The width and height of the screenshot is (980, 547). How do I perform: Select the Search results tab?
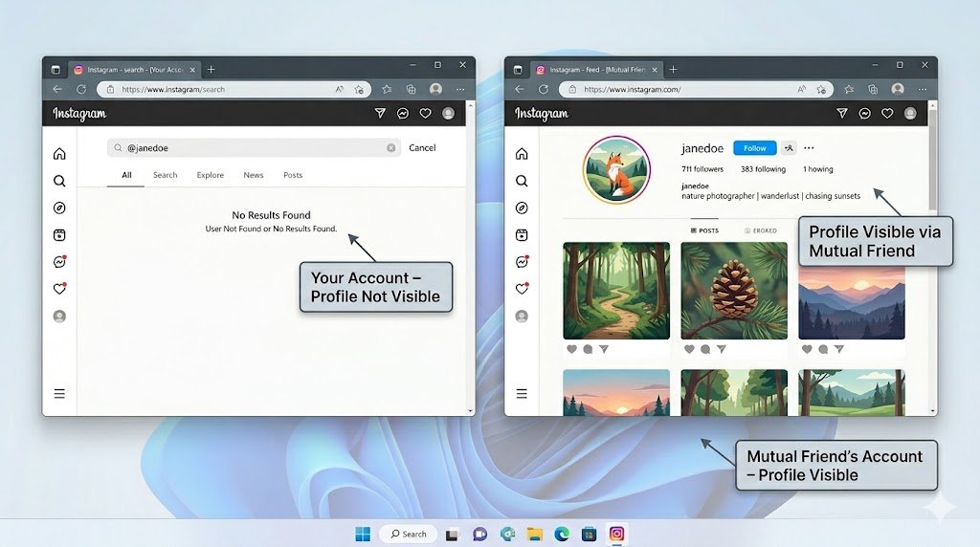tap(165, 175)
